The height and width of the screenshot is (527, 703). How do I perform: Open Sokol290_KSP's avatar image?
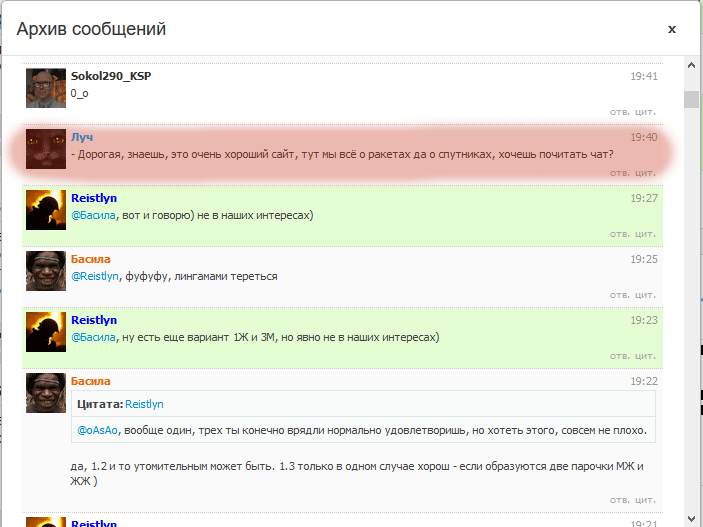[x=46, y=88]
